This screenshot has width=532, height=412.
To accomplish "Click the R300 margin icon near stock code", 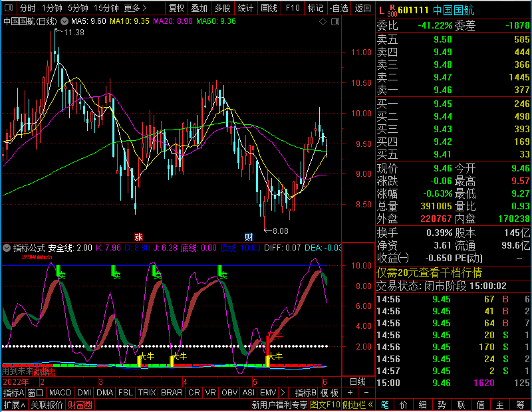I will tap(392, 11).
